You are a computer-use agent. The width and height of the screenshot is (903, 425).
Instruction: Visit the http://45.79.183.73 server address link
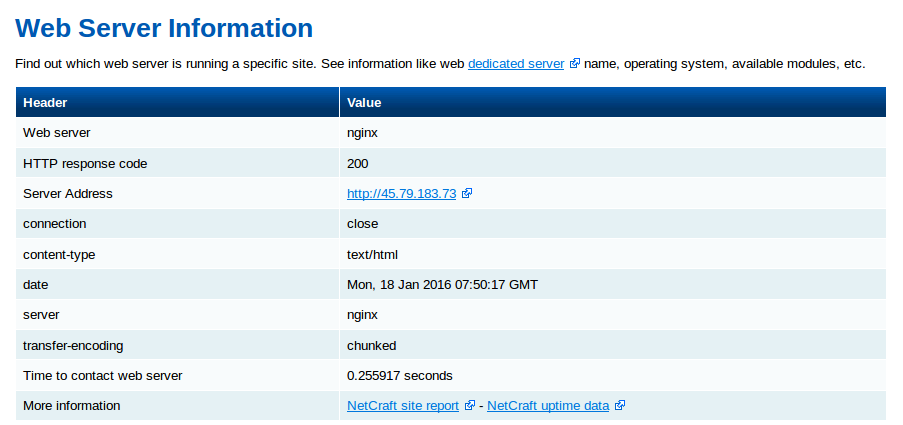click(x=401, y=194)
